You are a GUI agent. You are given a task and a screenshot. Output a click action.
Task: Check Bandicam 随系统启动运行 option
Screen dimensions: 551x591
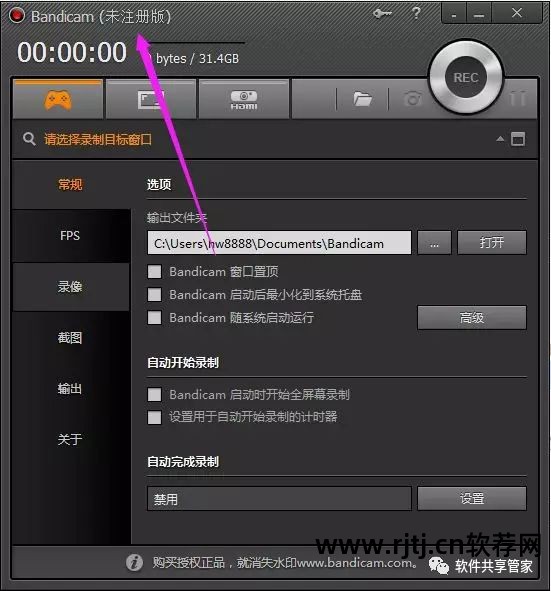(155, 317)
